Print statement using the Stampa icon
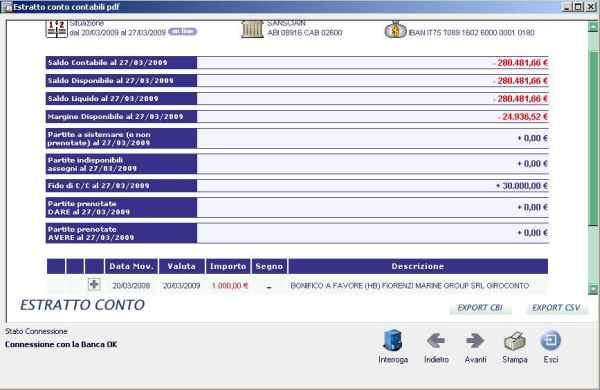The width and height of the screenshot is (600, 390). pyautogui.click(x=515, y=341)
